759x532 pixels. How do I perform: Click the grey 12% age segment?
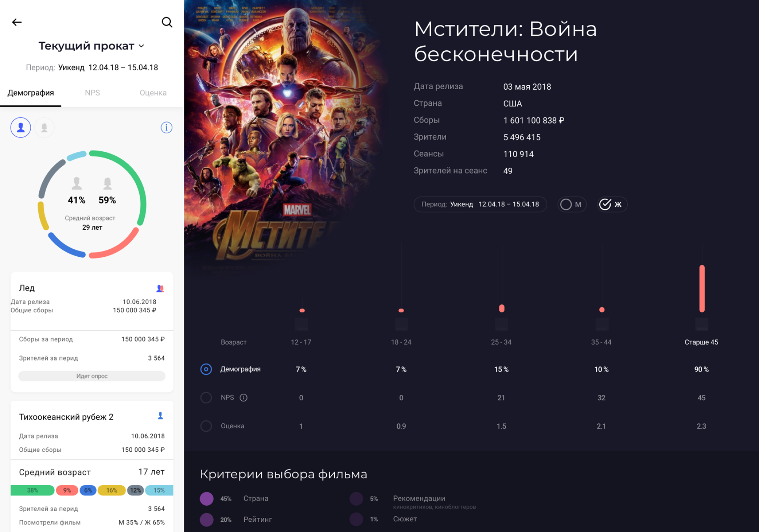[135, 490]
